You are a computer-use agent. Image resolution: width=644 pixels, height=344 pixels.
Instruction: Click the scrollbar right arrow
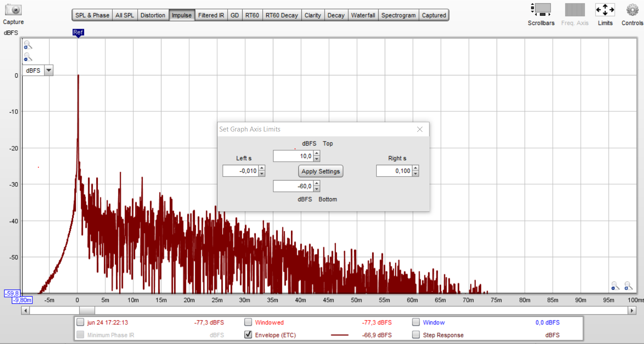pos(632,310)
